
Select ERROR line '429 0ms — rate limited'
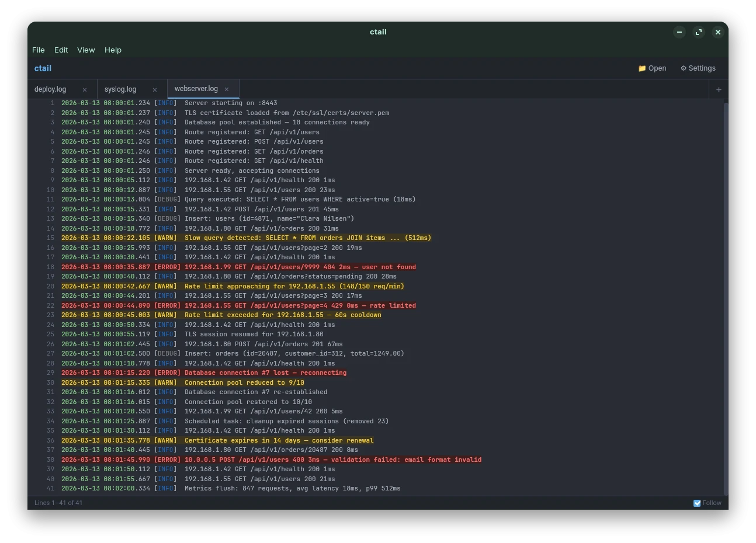375,305
